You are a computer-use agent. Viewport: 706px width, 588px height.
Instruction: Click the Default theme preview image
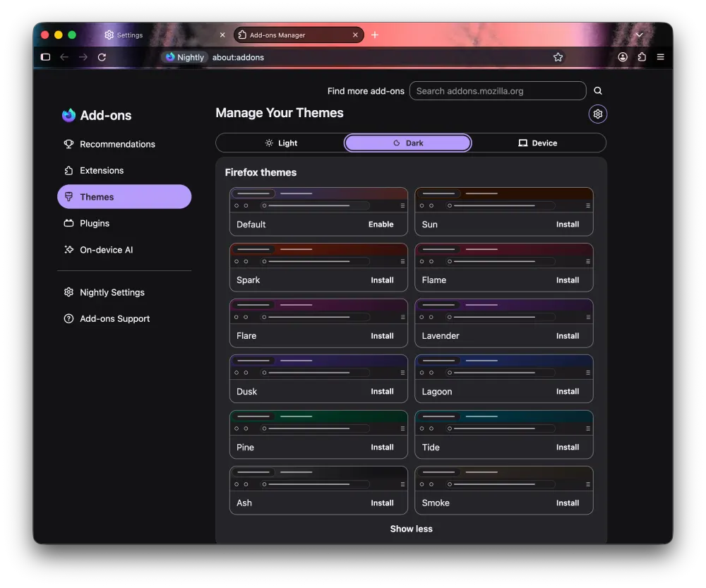319,200
